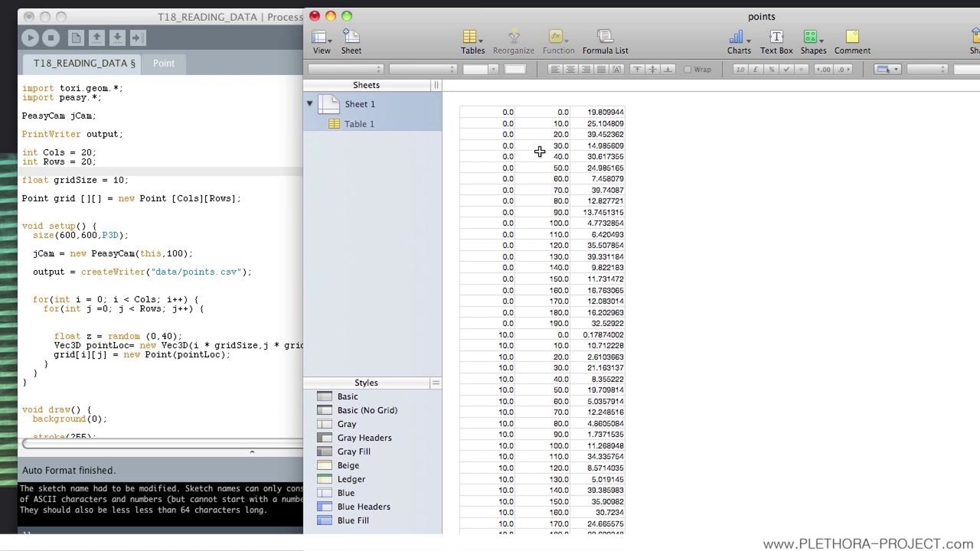Screen dimensions: 980x551
Task: Toggle center text alignment button
Action: point(570,69)
